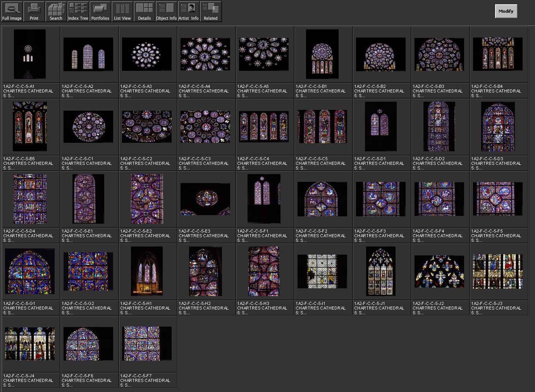Select thumbnail 1A2-F-C-C-5-D1

point(381,127)
